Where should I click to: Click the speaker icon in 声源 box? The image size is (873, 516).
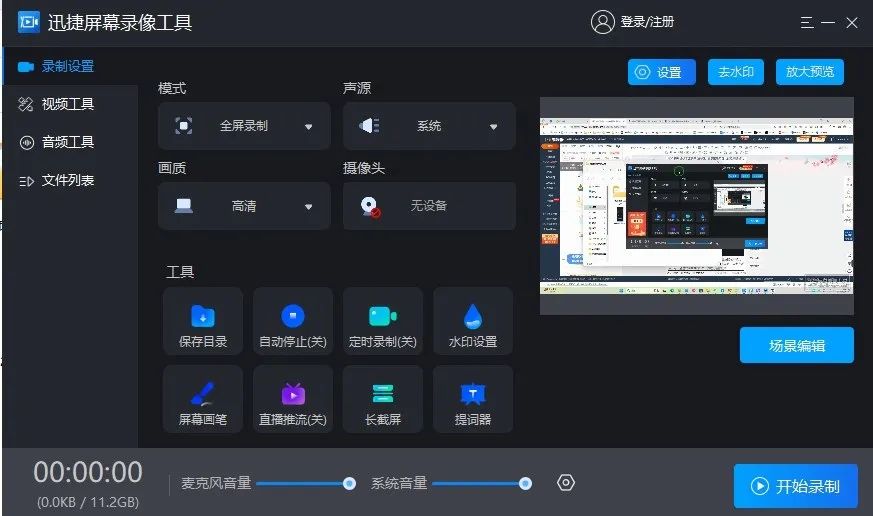tap(369, 126)
